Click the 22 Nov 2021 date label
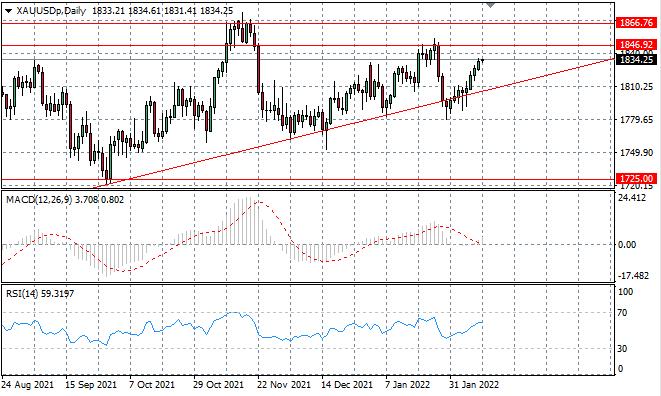661x396 pixels. point(284,385)
